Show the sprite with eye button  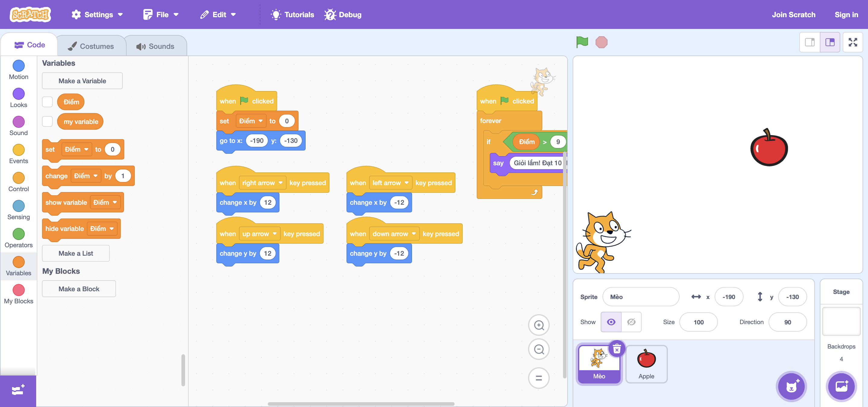pyautogui.click(x=611, y=322)
